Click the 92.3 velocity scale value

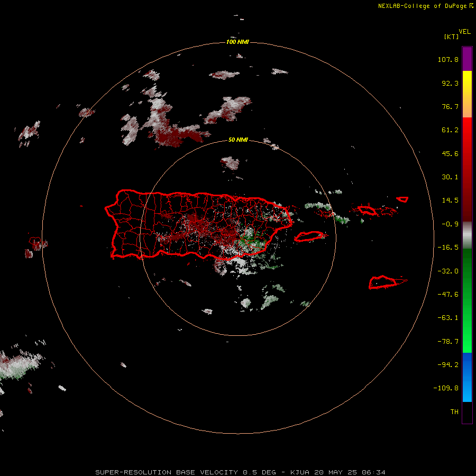coord(450,83)
